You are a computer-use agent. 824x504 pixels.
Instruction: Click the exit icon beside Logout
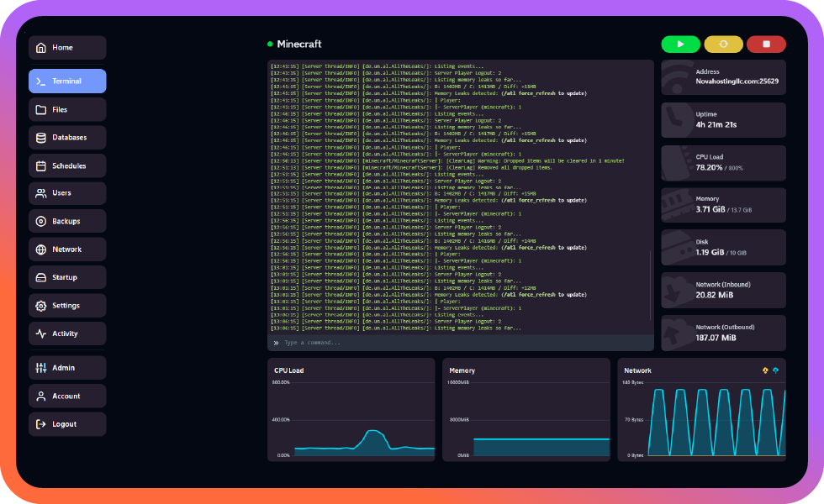coord(41,424)
